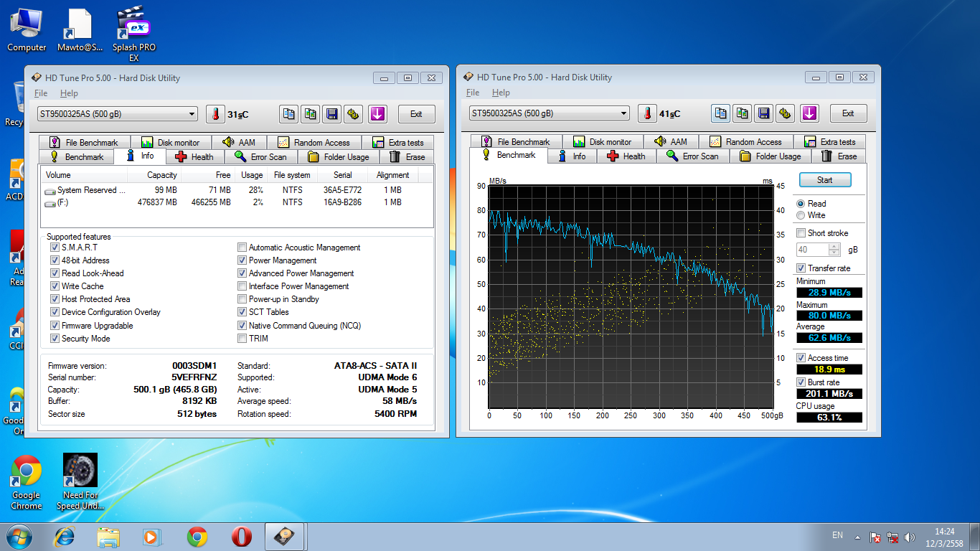
Task: Enable the Short stroke checkbox
Action: coord(801,233)
